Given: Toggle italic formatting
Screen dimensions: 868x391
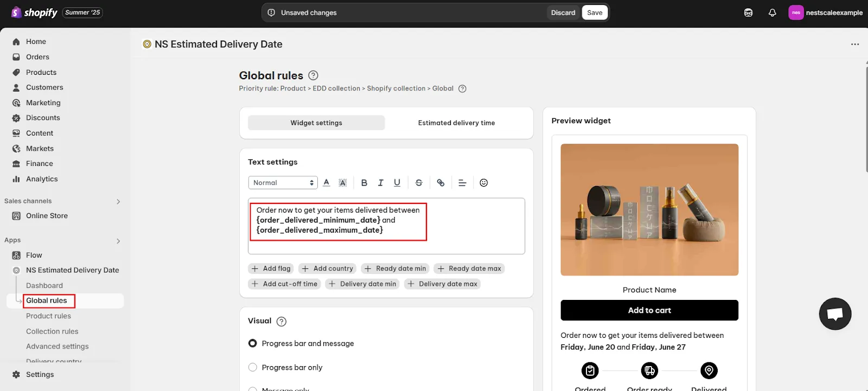Looking at the screenshot, I should [380, 183].
